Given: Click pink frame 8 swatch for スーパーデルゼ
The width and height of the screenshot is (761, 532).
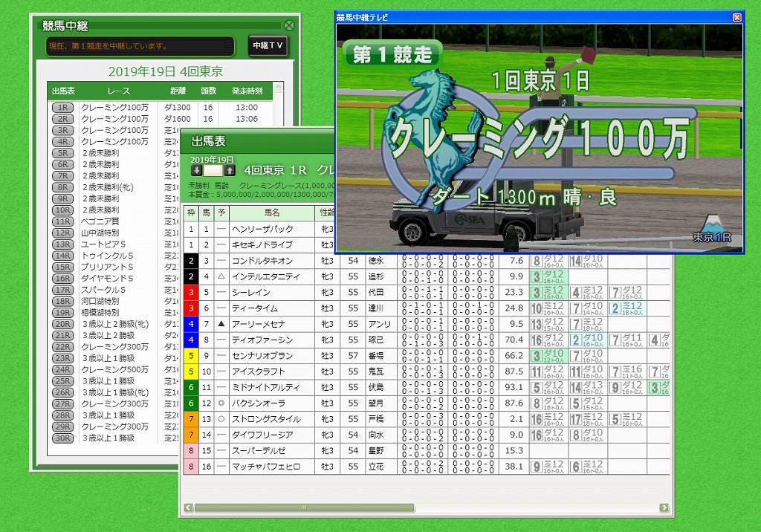Looking at the screenshot, I should click(x=191, y=451).
